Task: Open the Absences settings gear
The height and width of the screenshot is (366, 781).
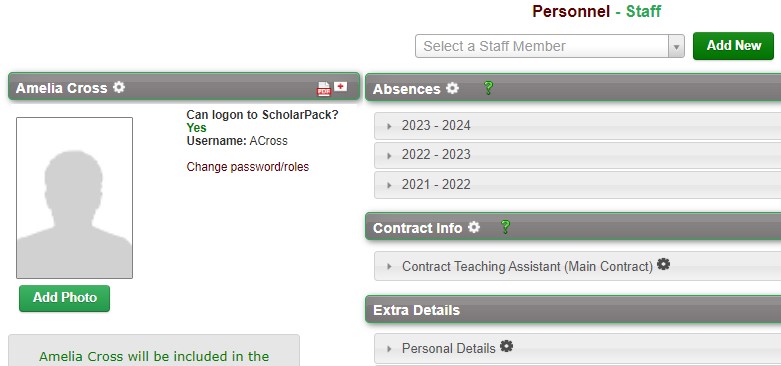Action: (452, 88)
